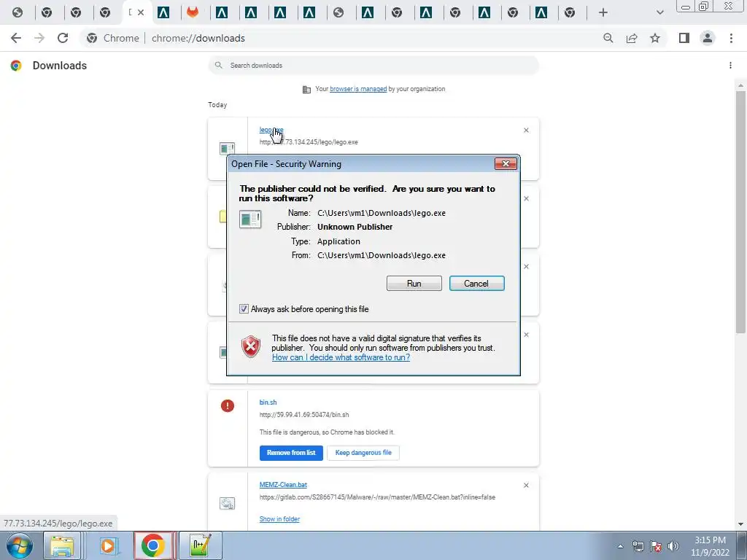Image resolution: width=747 pixels, height=560 pixels.
Task: Click the gitlab.com MEMZ-Clean.bat URL text
Action: coord(377,497)
